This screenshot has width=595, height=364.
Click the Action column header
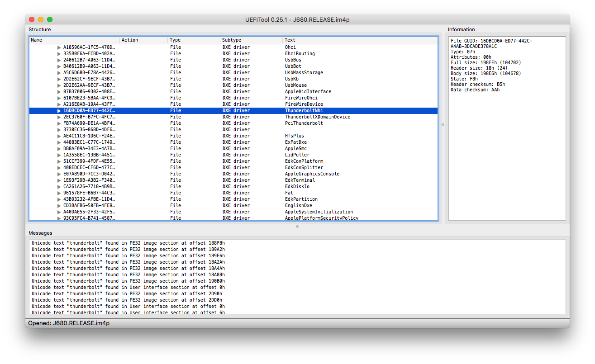[x=144, y=40]
